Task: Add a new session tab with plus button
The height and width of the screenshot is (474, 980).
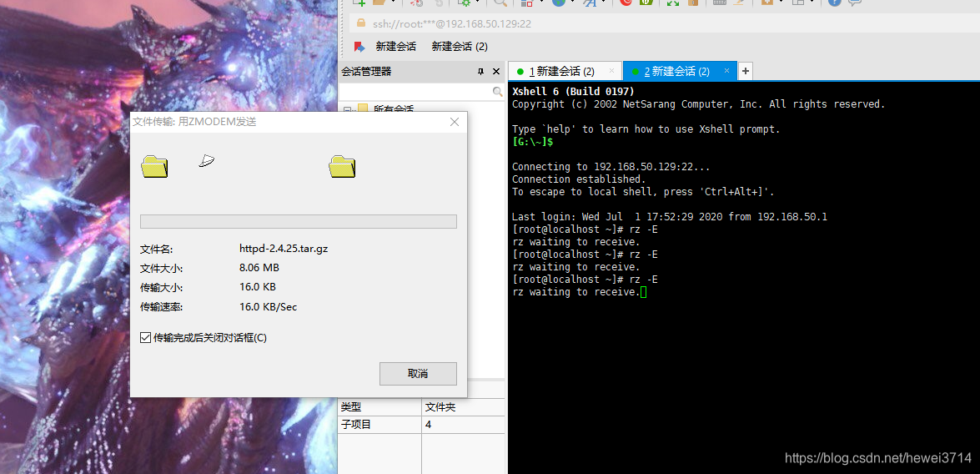Action: click(x=746, y=71)
